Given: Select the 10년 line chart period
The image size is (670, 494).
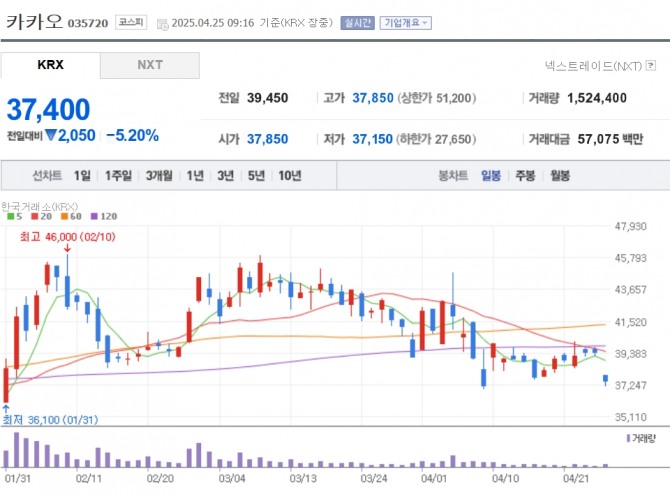Looking at the screenshot, I should pos(290,175).
